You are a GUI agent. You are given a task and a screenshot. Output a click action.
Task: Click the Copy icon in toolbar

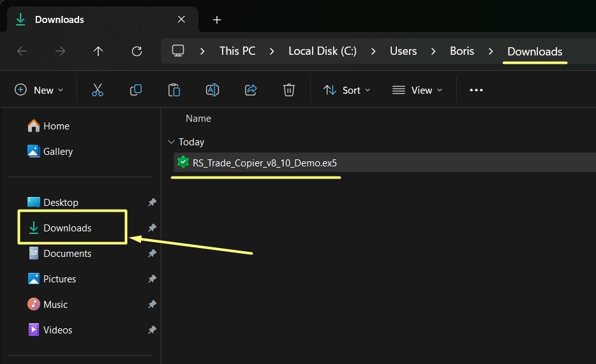pos(136,90)
